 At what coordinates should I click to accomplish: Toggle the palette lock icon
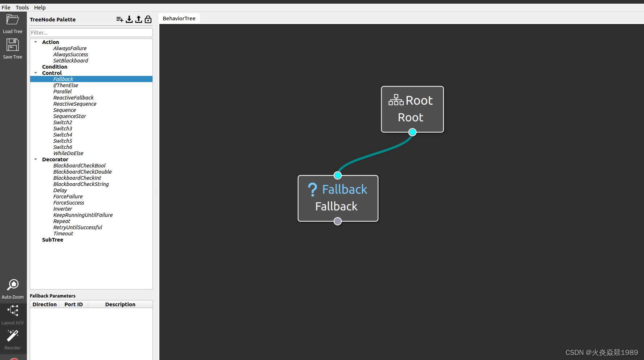click(148, 19)
